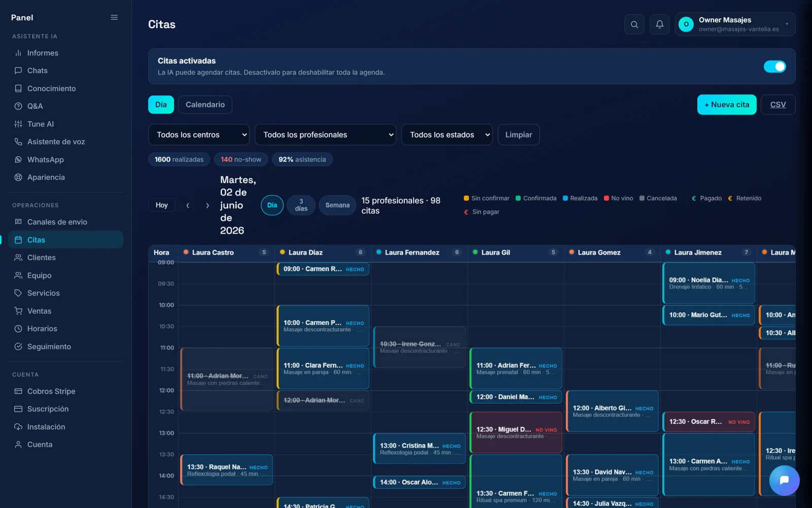Click the Apariencia palette icon
812x508 pixels.
(x=18, y=177)
